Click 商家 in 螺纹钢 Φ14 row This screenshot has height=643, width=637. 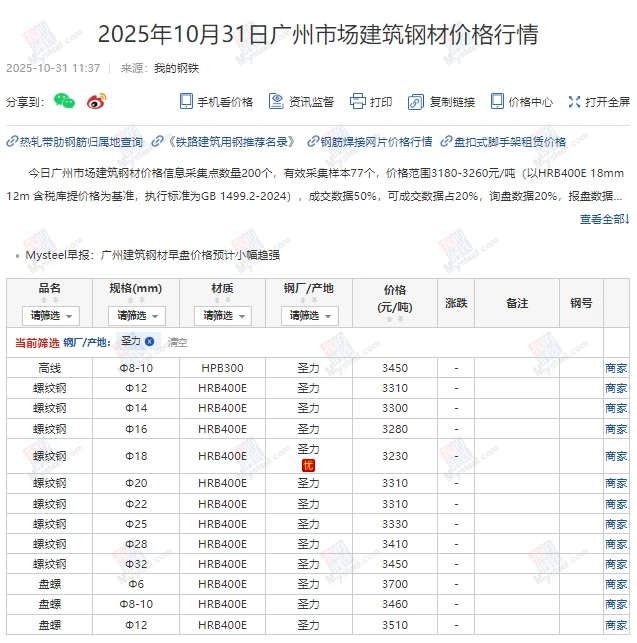[x=616, y=408]
